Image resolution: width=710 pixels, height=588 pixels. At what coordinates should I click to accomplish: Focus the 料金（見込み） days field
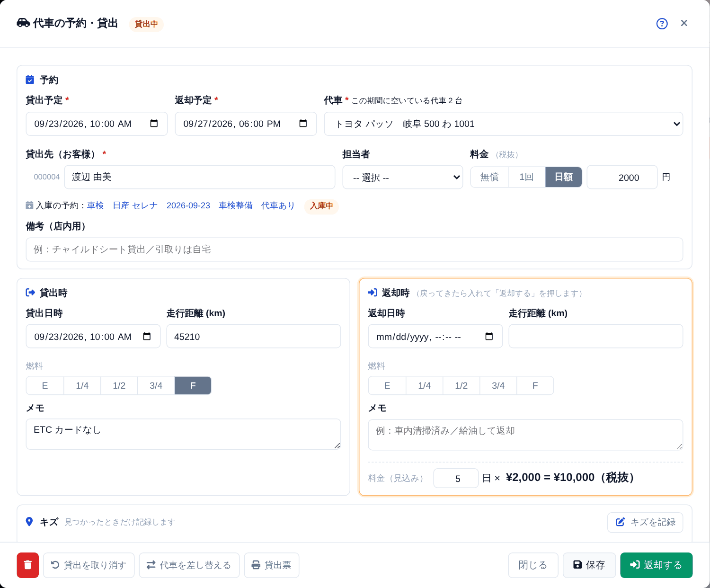point(456,478)
